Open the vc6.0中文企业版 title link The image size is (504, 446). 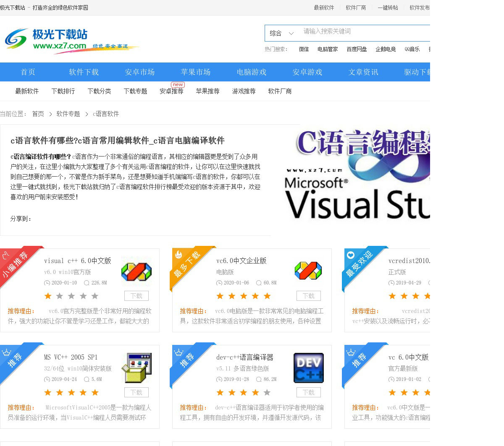[x=241, y=261]
